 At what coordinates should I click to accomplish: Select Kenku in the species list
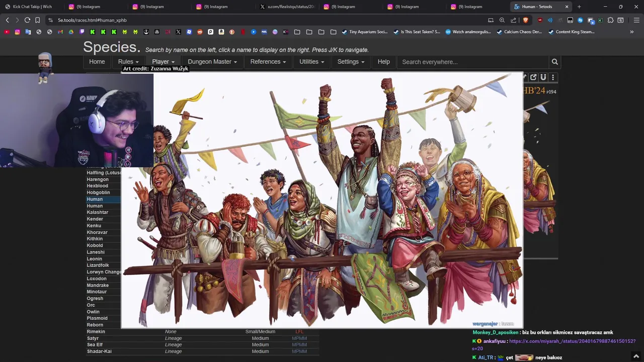94,226
